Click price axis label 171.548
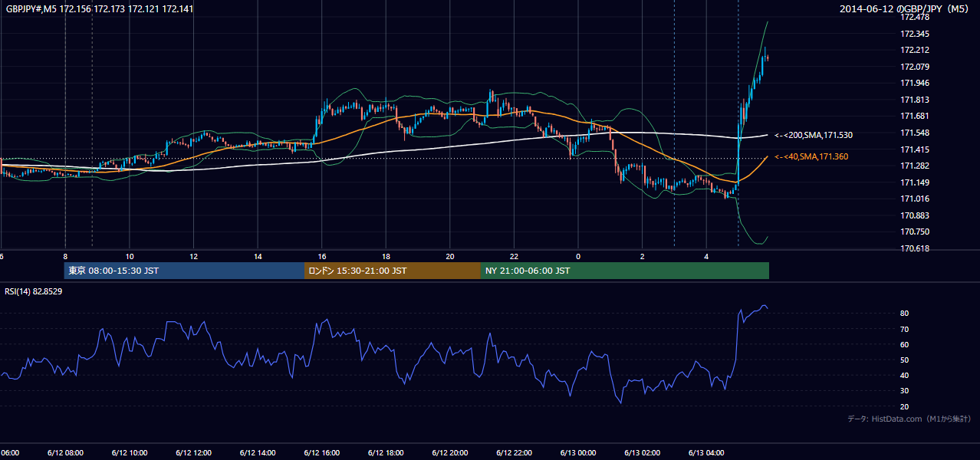 pos(915,133)
